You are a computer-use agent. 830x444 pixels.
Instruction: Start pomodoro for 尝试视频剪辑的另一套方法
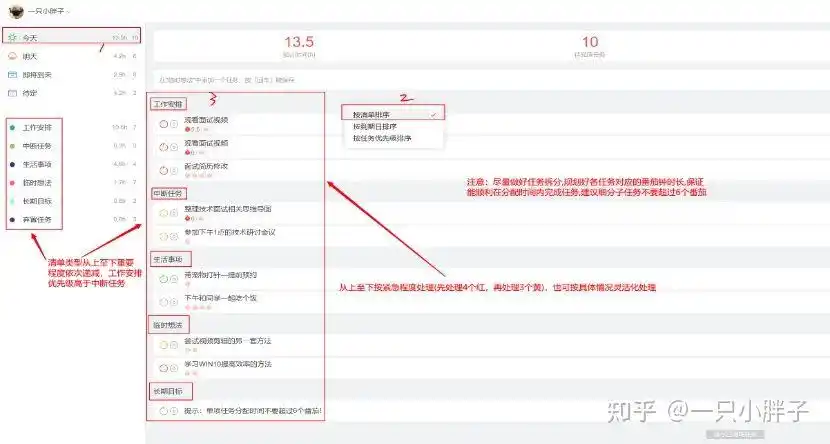point(174,345)
